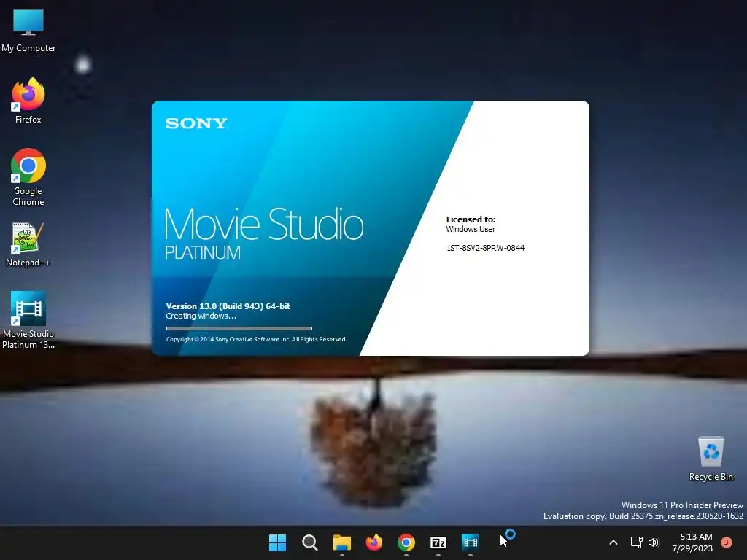Open the clock showing 5:13 AM
Viewport: 747px width, 560px height.
[x=692, y=542]
